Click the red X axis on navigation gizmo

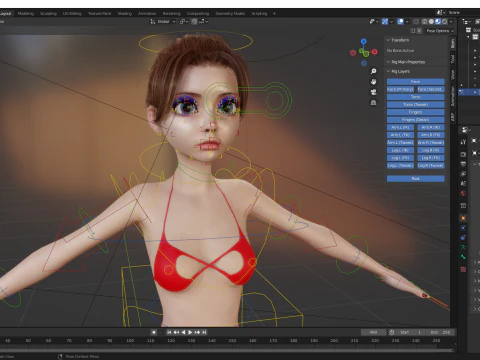375,52
